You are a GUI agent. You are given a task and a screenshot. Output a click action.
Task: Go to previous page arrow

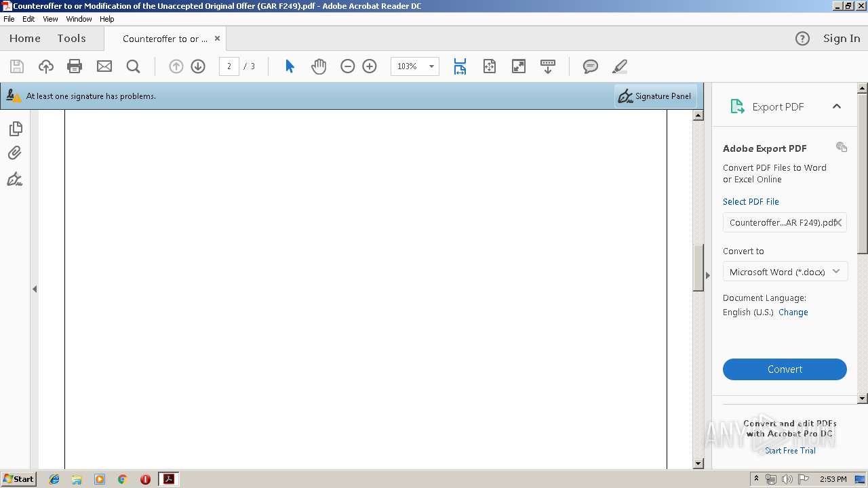point(176,66)
